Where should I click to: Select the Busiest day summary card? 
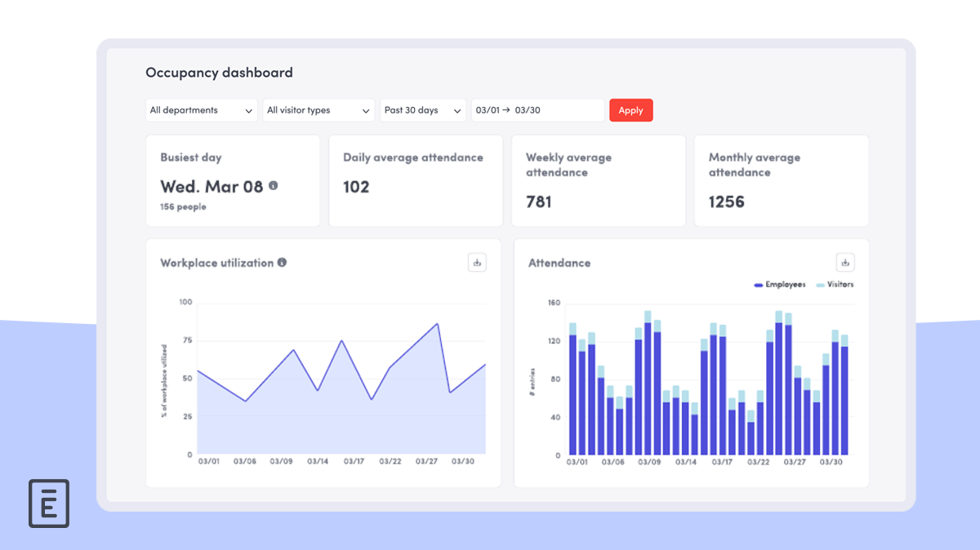coord(232,180)
